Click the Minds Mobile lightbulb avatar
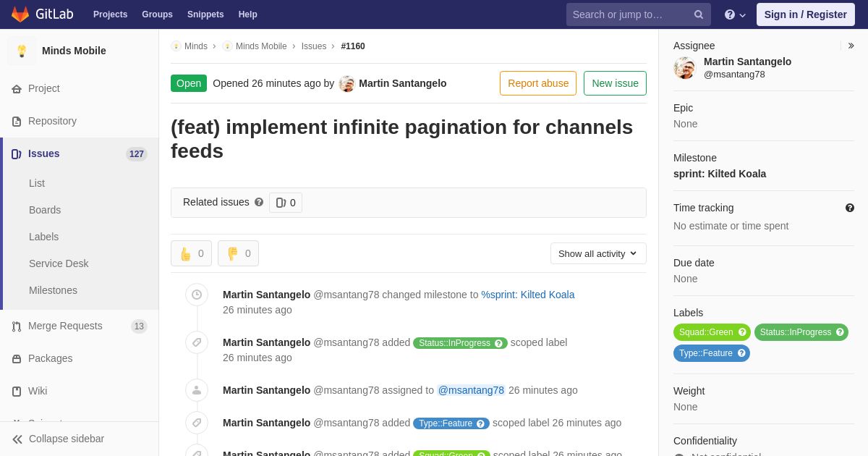Screen dimensions: 868x456 pyautogui.click(x=22, y=51)
